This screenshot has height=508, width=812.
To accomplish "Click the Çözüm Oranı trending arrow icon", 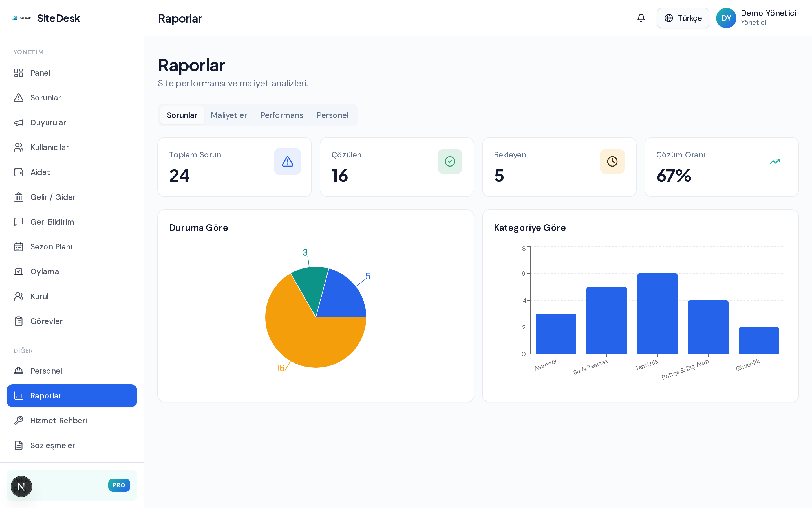I will click(x=775, y=162).
